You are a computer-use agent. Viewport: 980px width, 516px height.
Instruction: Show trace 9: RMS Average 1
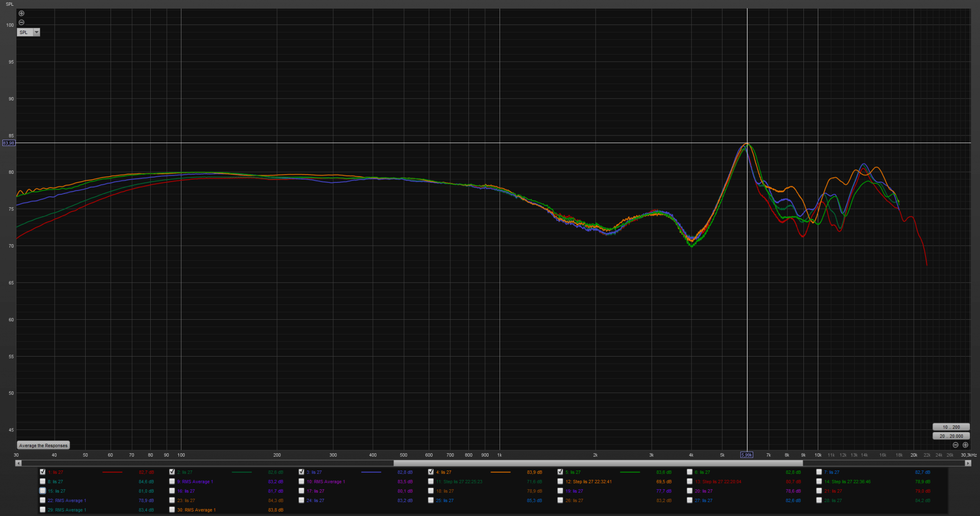coord(172,482)
